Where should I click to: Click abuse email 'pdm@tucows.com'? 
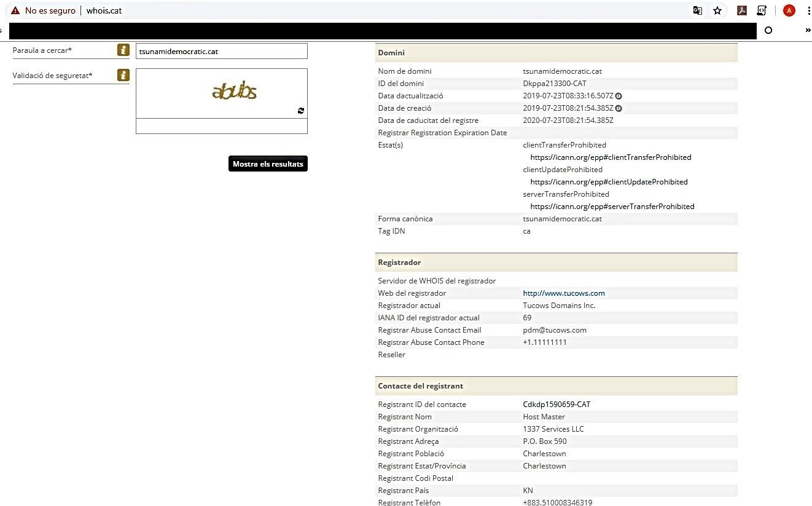(x=555, y=330)
